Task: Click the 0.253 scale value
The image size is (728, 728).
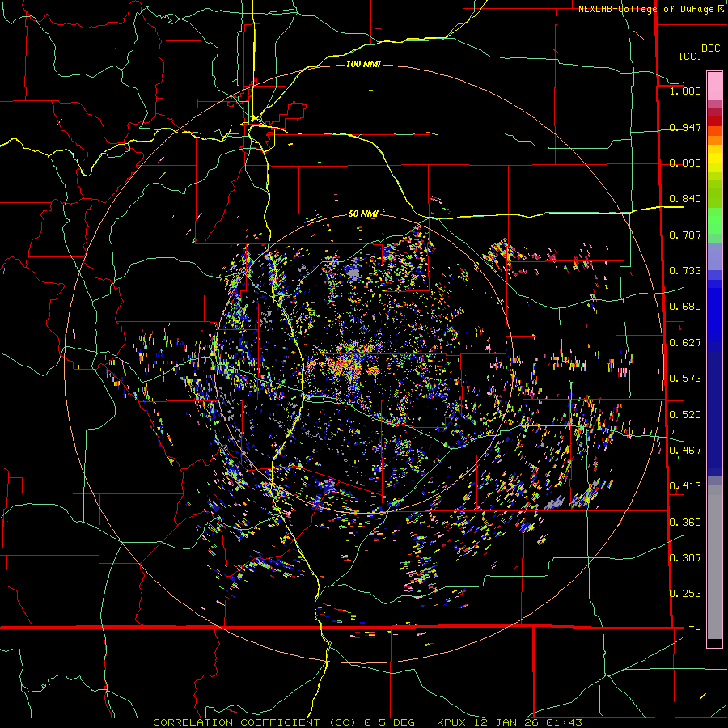Action: [685, 594]
